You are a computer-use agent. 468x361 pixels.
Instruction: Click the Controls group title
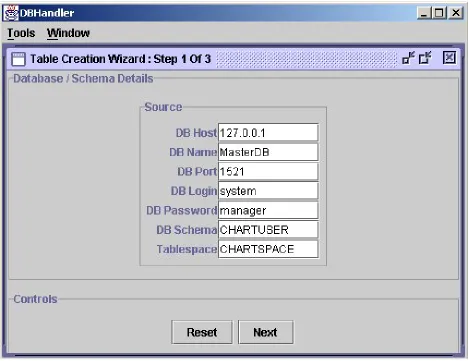pos(35,299)
